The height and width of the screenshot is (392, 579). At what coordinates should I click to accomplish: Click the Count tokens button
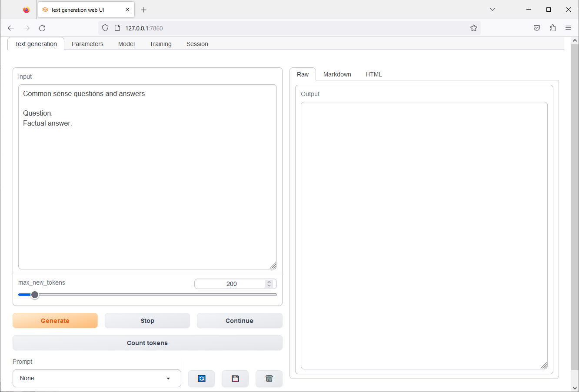point(147,342)
